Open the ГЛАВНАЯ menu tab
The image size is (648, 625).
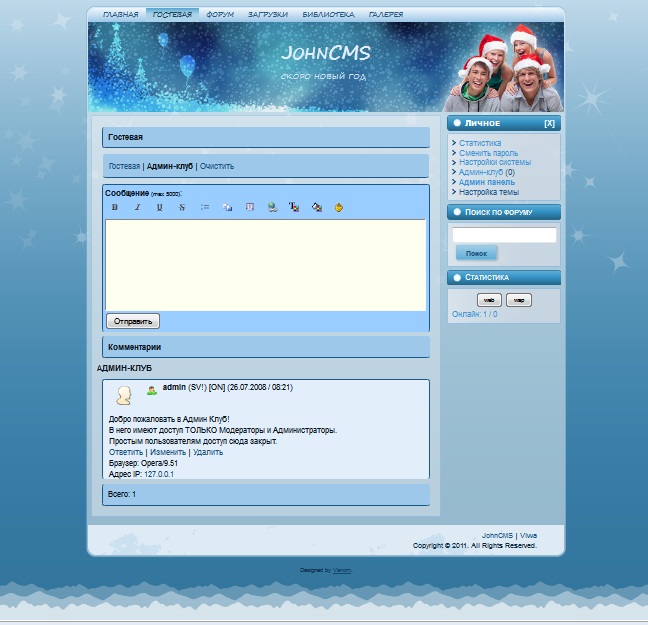tap(120, 14)
